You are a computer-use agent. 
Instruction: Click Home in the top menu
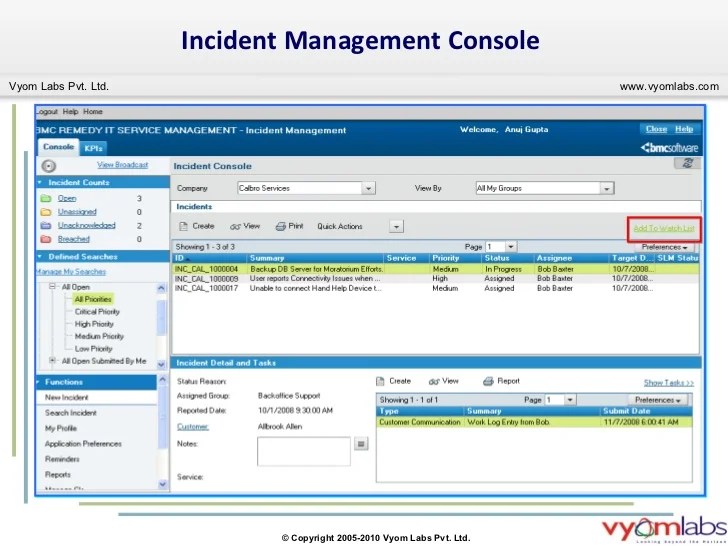point(93,111)
